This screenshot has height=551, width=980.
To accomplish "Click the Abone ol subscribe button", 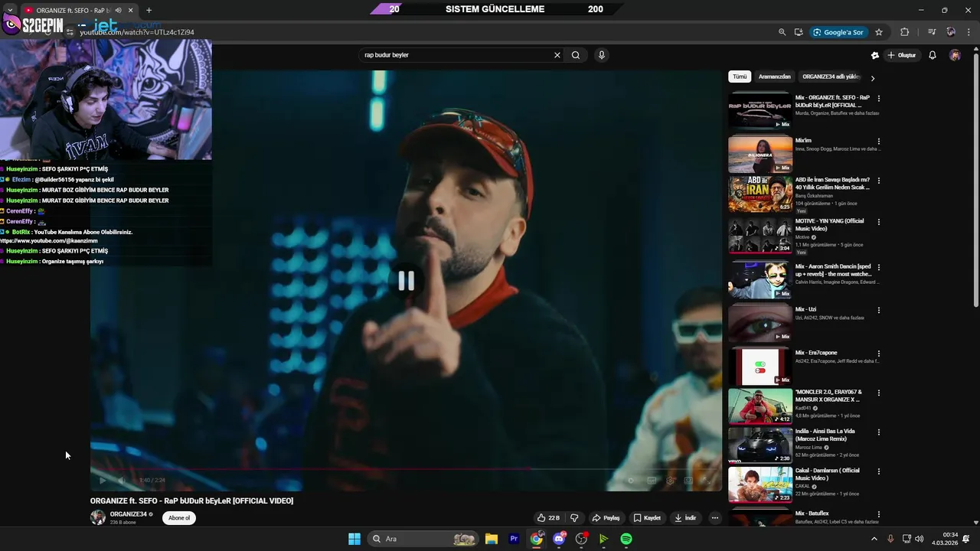I will (x=179, y=518).
